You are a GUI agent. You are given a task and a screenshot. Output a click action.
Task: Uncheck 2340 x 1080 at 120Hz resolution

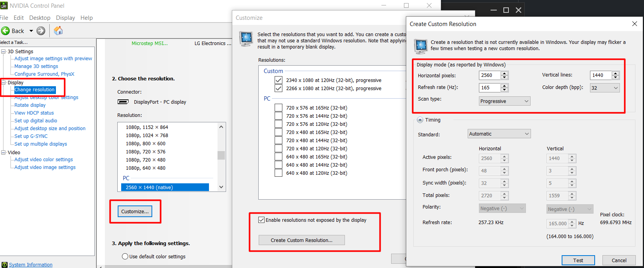click(x=278, y=80)
